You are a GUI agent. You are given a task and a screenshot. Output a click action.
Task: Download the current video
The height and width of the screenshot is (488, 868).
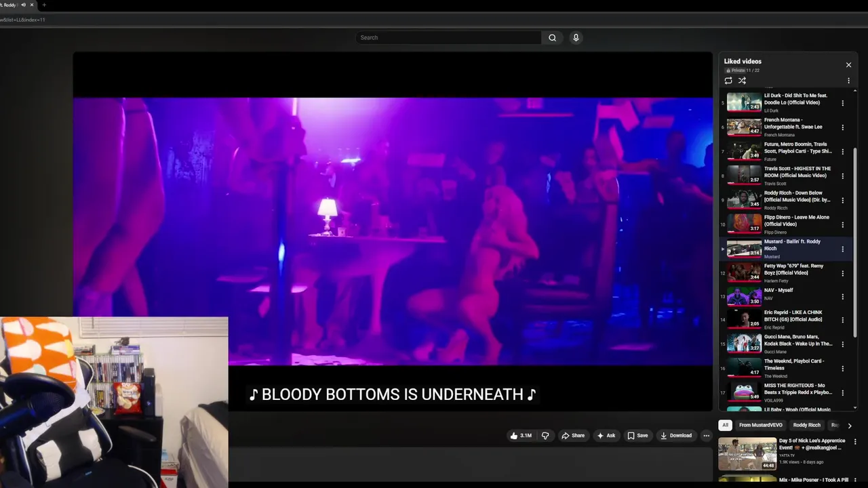point(676,436)
